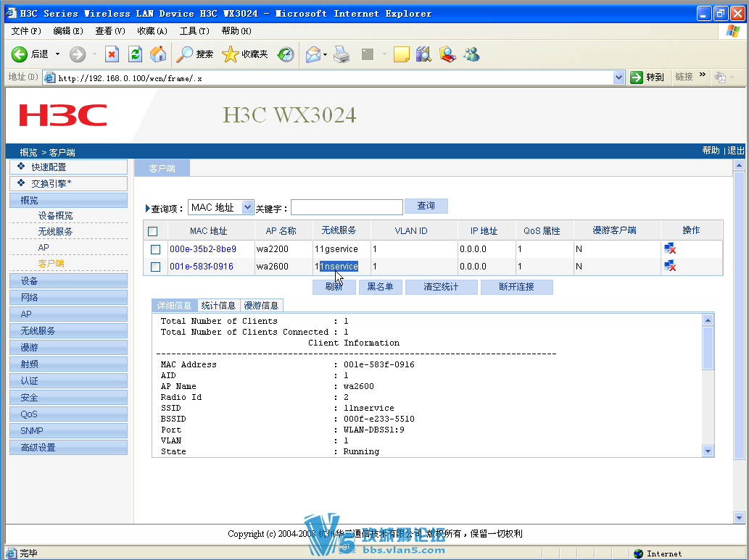749x560 pixels.
Task: Expand the 射频 sidebar section
Action: tap(68, 364)
